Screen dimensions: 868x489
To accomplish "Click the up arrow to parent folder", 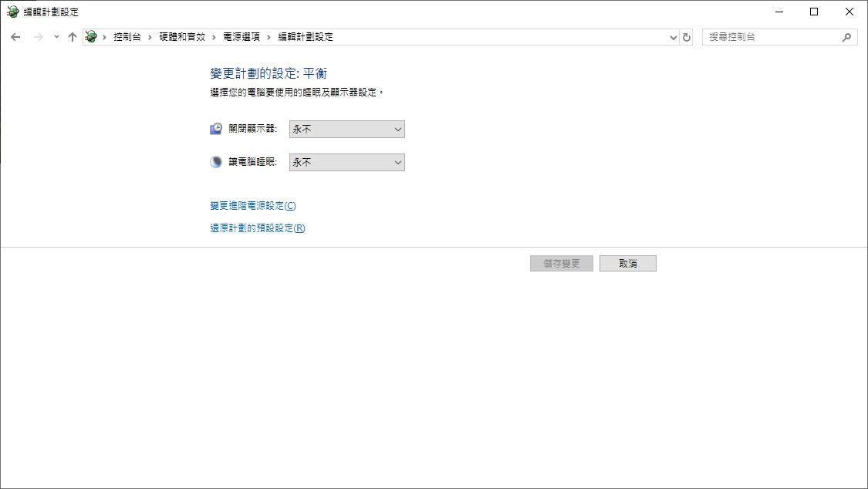I will tap(73, 37).
